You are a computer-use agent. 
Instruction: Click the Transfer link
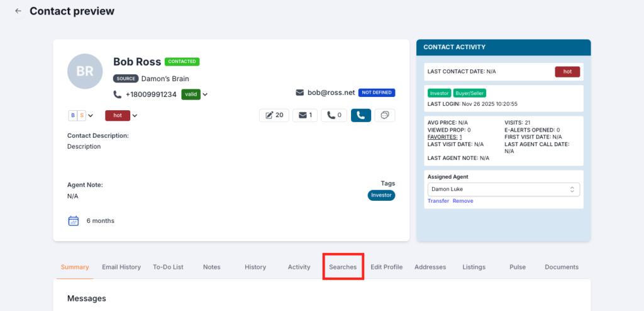coord(438,201)
